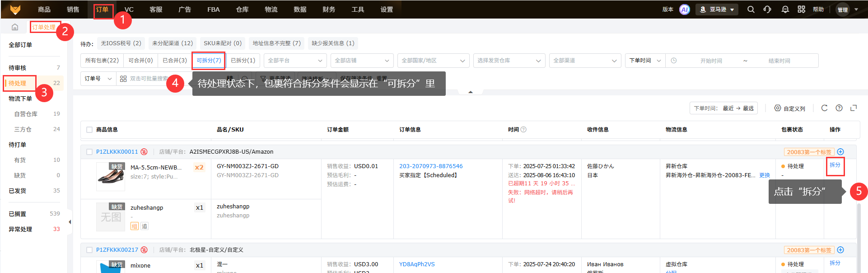Image resolution: width=868 pixels, height=273 pixels.
Task: Open the FBA top menu
Action: (x=213, y=9)
